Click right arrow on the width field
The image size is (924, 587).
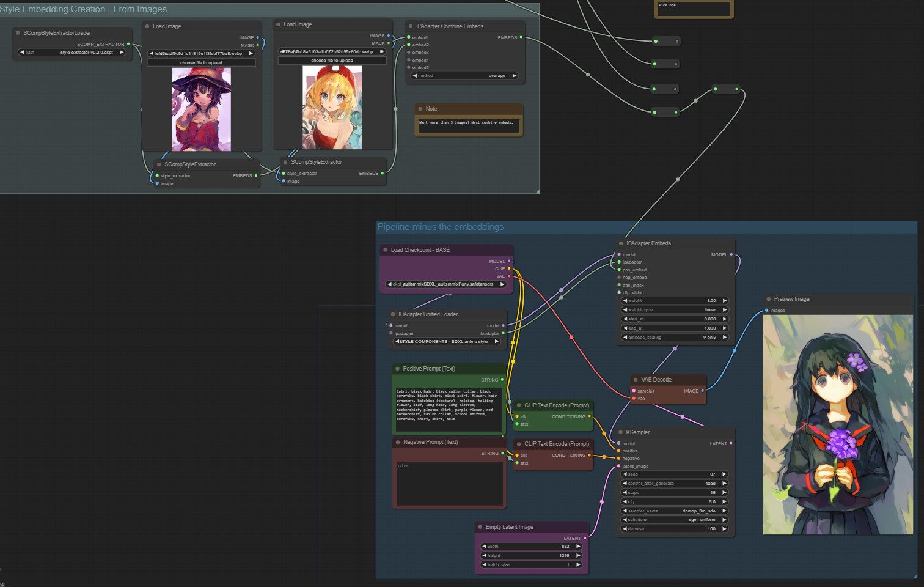click(578, 547)
